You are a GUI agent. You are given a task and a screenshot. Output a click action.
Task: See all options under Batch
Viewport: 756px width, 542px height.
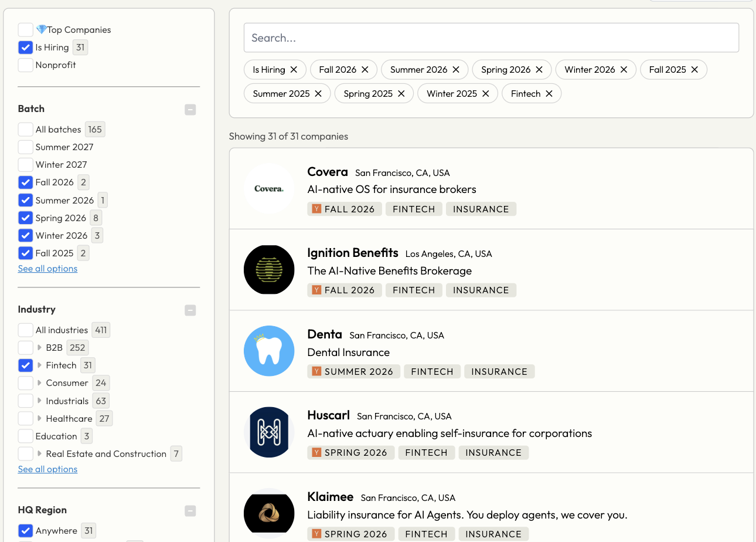pos(47,269)
